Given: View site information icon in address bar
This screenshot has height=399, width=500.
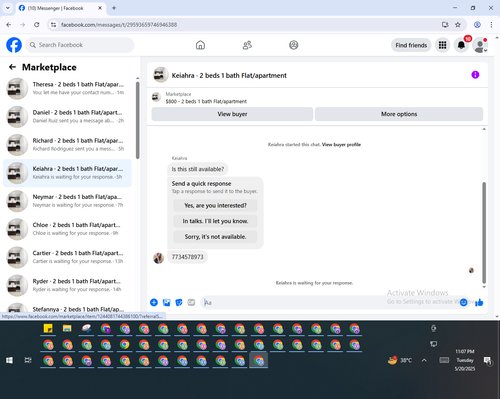Looking at the screenshot, I should 53,25.
